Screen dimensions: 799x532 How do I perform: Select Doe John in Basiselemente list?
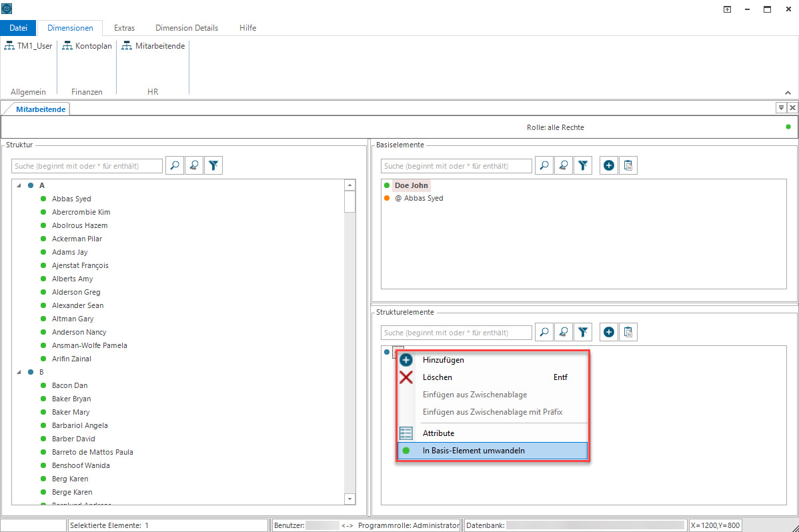coord(412,185)
